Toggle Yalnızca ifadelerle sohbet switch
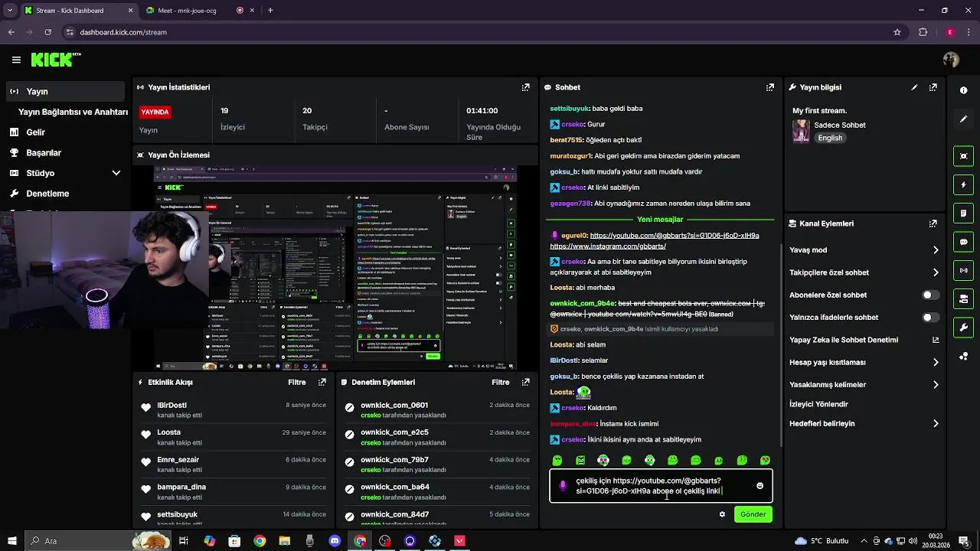The width and height of the screenshot is (980, 551). [930, 318]
